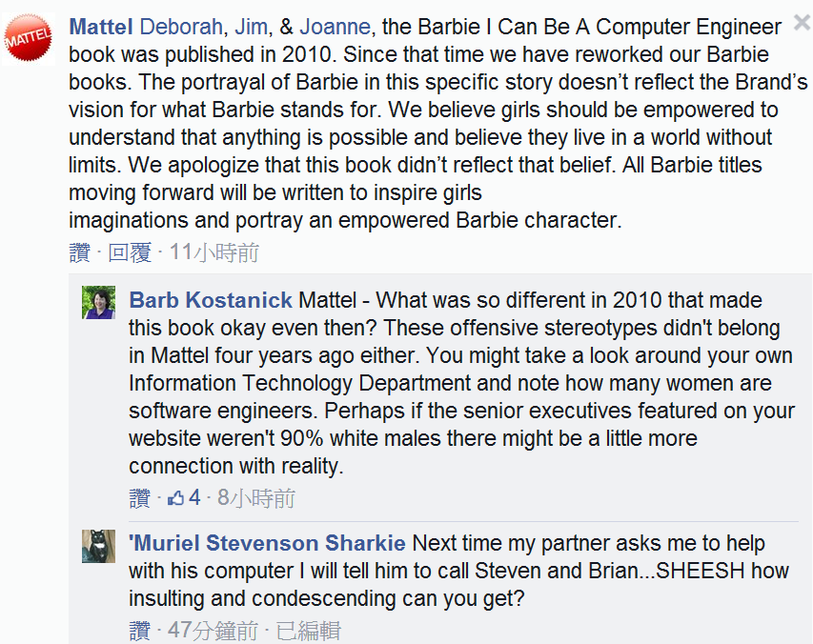
Task: Click Muriel Stevenson Sharkie's cat avatar
Action: coord(99,546)
